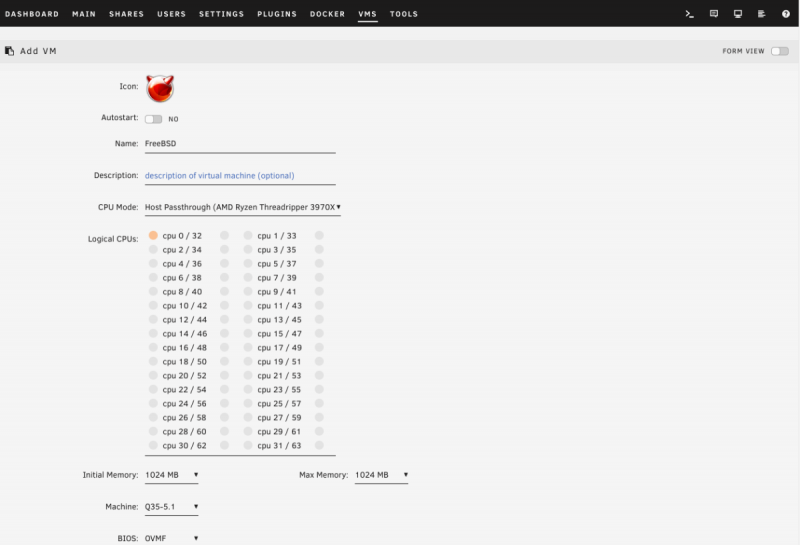
Task: Open the feedback icon in the top bar
Action: coord(714,14)
